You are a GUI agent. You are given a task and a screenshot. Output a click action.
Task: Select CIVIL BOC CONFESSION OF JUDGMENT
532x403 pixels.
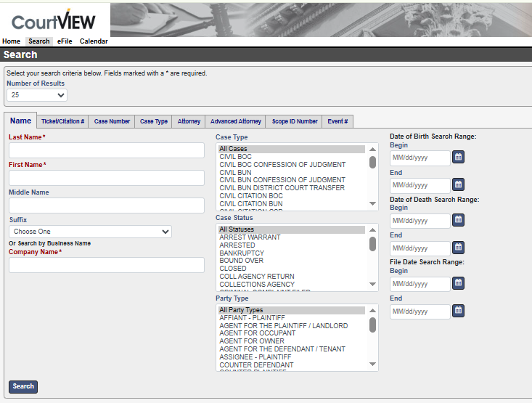292,164
